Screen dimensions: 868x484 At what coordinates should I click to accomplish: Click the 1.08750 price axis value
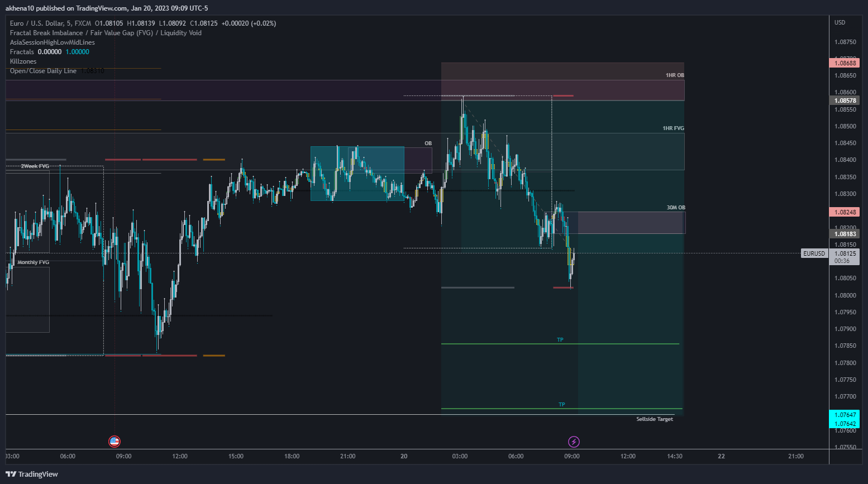click(845, 42)
